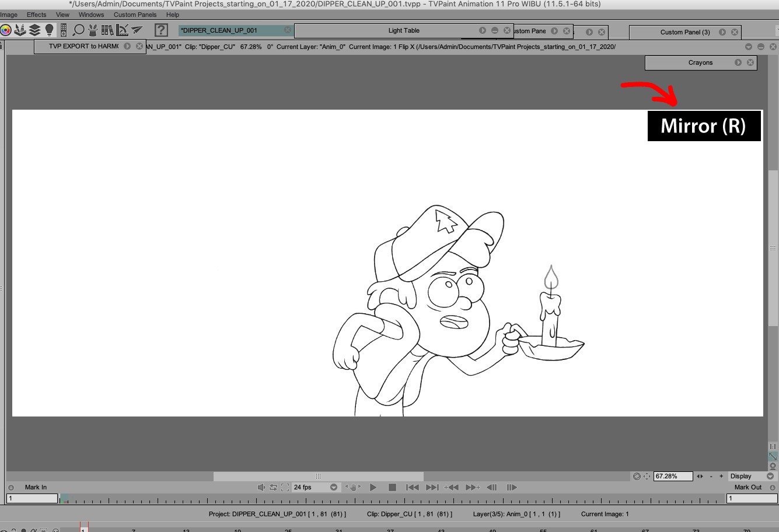Viewport: 779px width, 532px height.
Task: Expand the Crayons panel arrow
Action: pos(738,62)
